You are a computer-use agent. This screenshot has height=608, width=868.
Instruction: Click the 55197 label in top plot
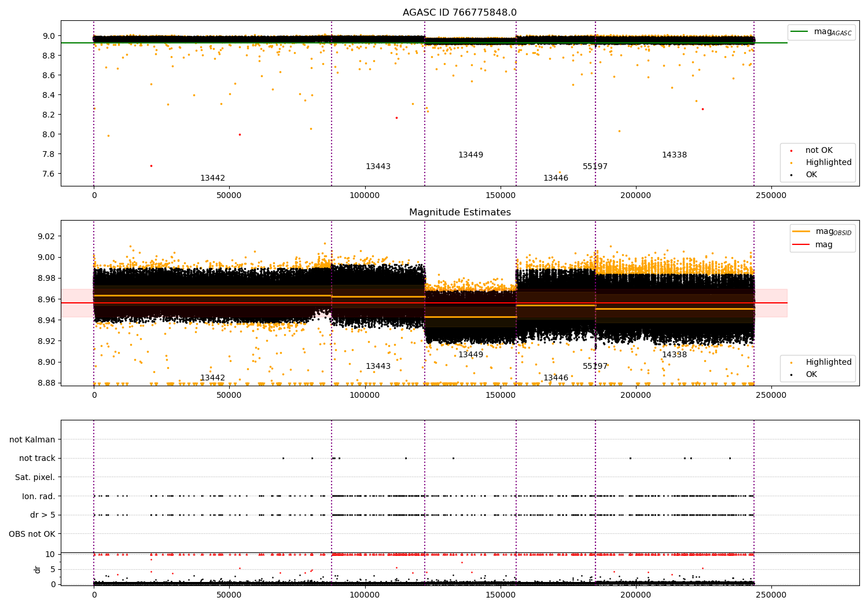595,167
